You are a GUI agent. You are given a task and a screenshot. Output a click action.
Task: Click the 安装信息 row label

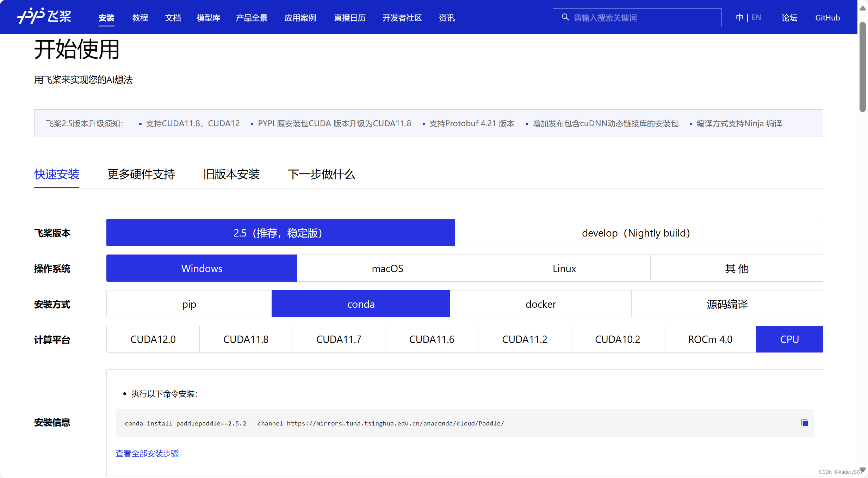tap(52, 422)
